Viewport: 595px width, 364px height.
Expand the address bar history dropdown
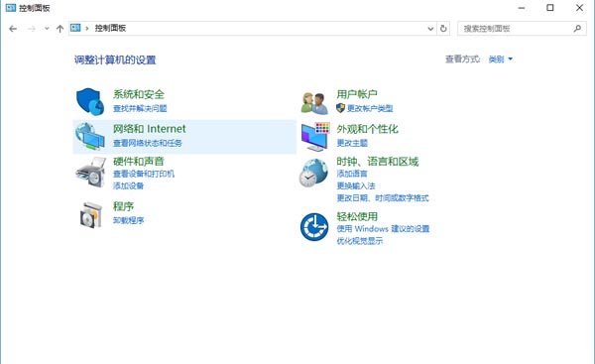click(430, 29)
